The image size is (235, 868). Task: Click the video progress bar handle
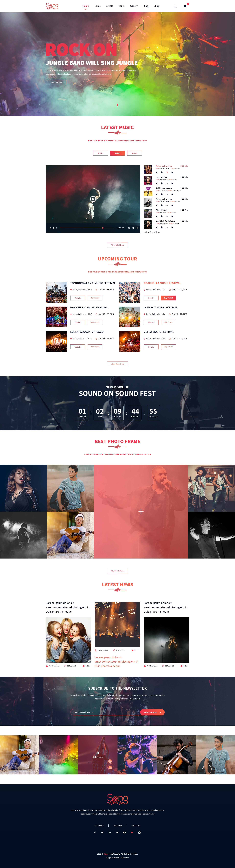(103, 228)
